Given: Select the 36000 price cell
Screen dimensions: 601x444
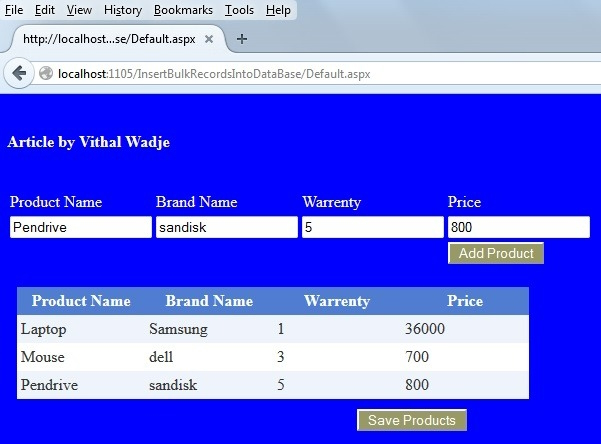Looking at the screenshot, I should pos(425,329).
